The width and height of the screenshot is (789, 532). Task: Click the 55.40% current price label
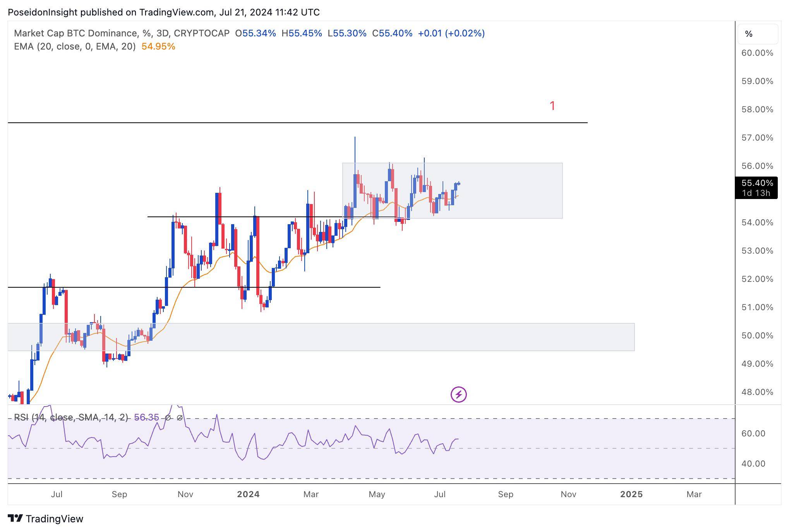757,183
